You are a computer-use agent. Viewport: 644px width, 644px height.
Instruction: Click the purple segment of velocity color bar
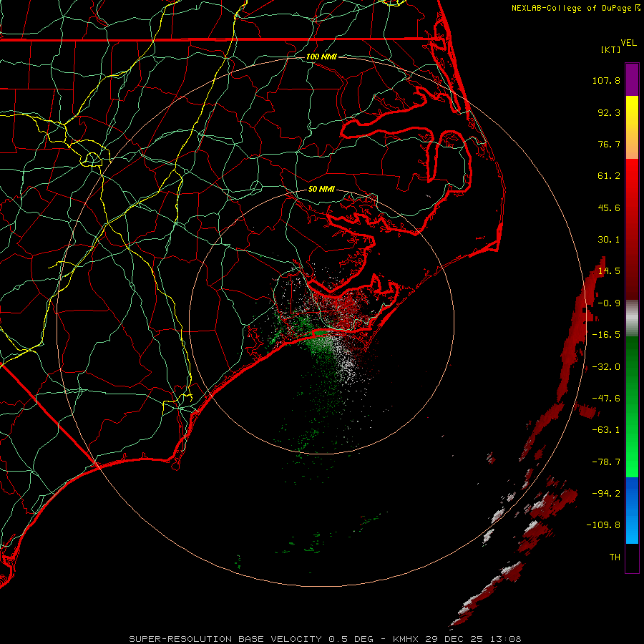632,79
